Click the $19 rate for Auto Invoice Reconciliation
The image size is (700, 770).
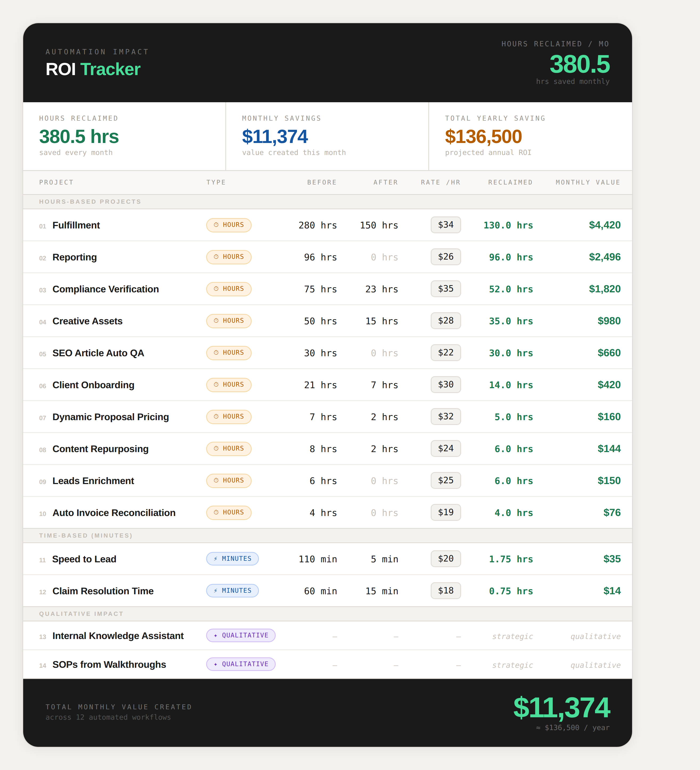(x=446, y=513)
